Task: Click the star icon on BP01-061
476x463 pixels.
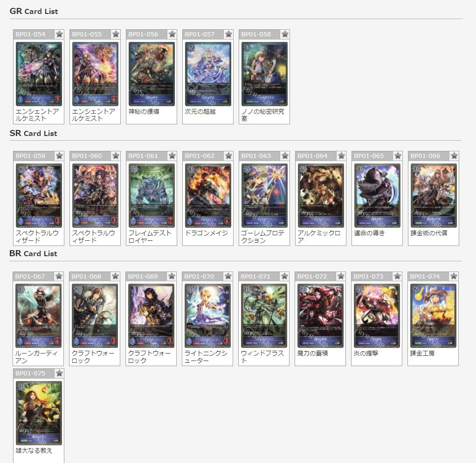Action: pyautogui.click(x=172, y=156)
